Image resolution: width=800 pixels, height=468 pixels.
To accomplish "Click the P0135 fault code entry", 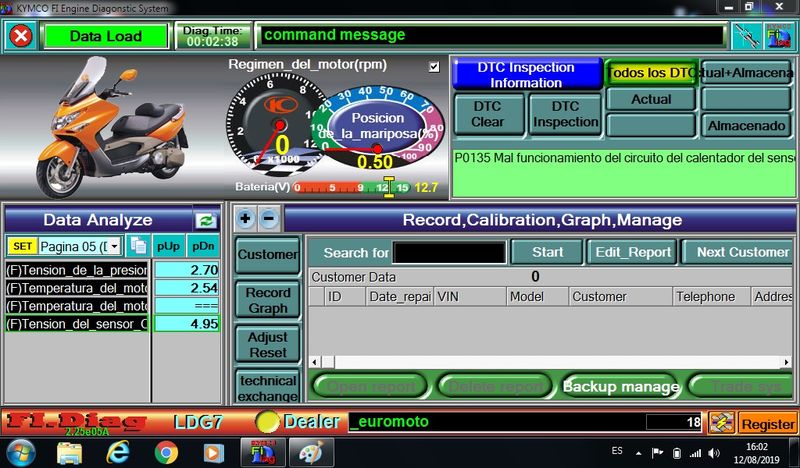I will [x=624, y=158].
